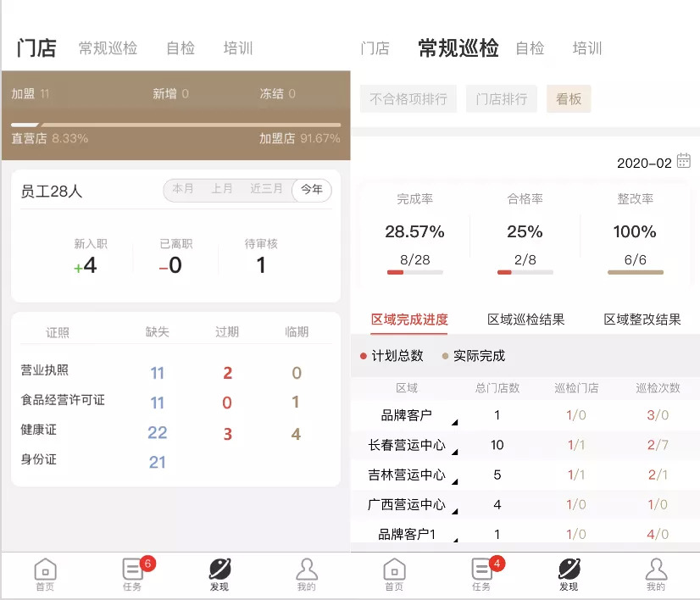Click the 不合格项排行 button
The height and width of the screenshot is (600, 700).
tap(408, 99)
